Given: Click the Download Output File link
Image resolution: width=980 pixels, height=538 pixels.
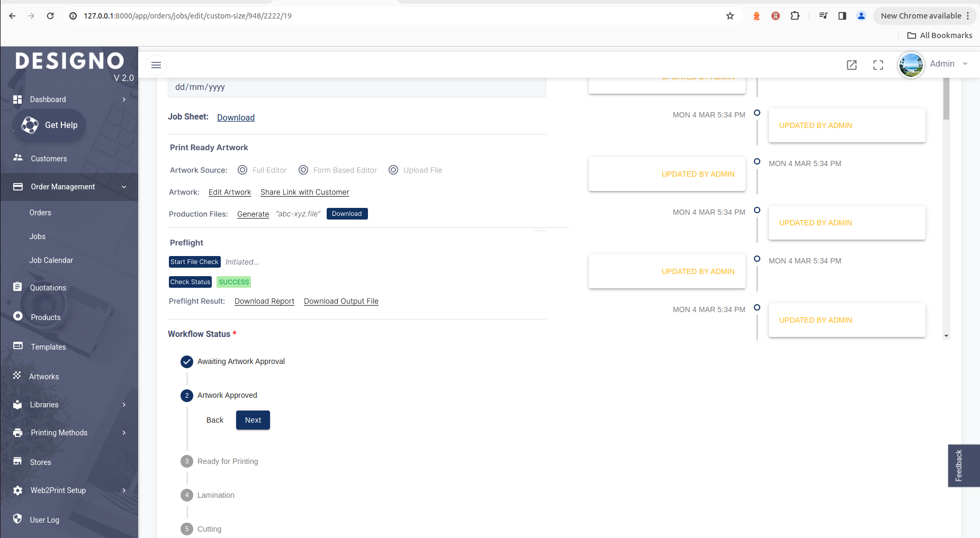Looking at the screenshot, I should coord(341,301).
